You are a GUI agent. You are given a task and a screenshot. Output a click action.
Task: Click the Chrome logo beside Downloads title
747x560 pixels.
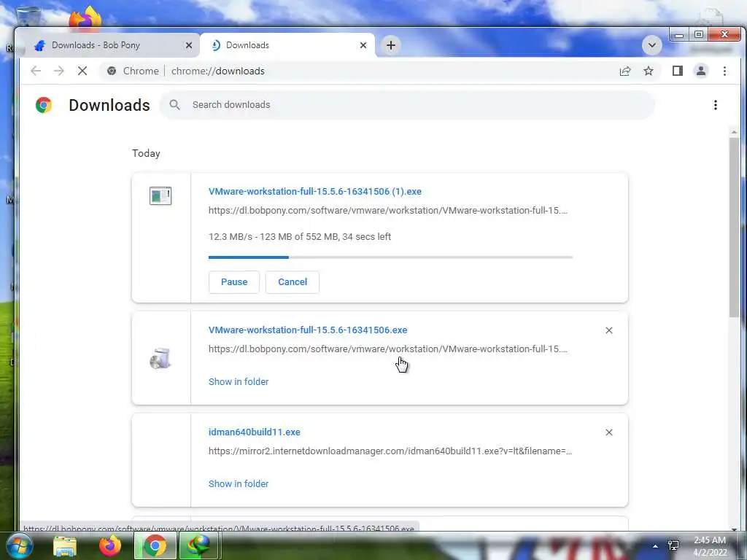[43, 105]
